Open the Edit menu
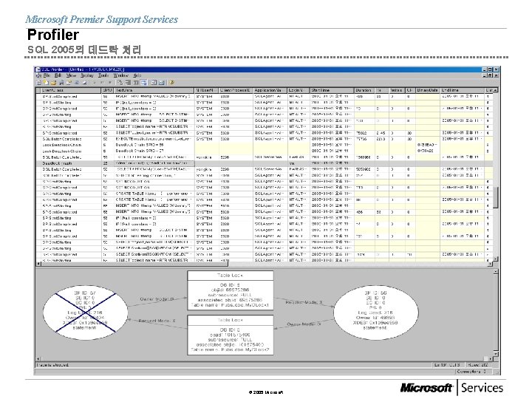The height and width of the screenshot is (399, 532). (58, 75)
